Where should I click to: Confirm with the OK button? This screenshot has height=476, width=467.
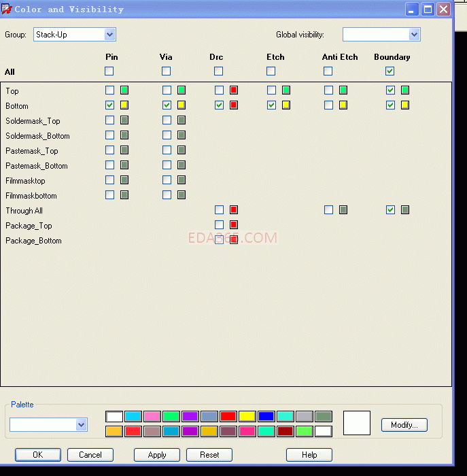coord(38,455)
